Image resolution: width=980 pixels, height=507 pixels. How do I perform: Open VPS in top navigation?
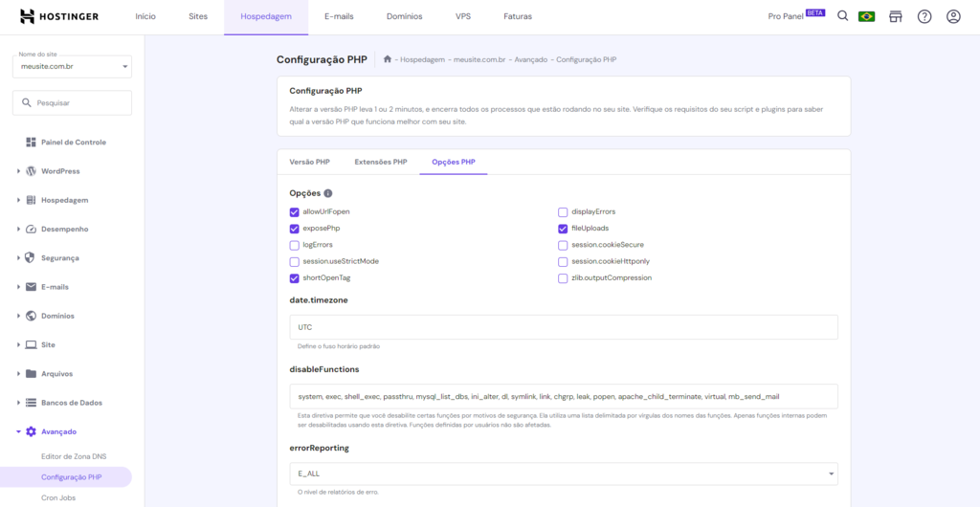click(463, 17)
